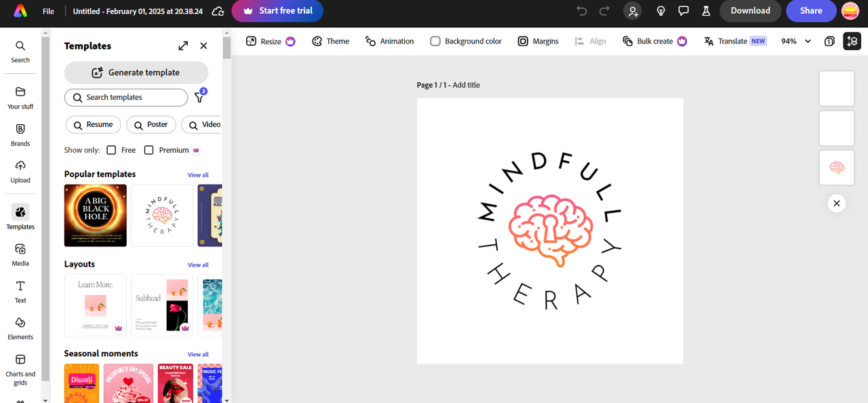Pick the Valentine's Day Special template
868x403 pixels.
128,383
